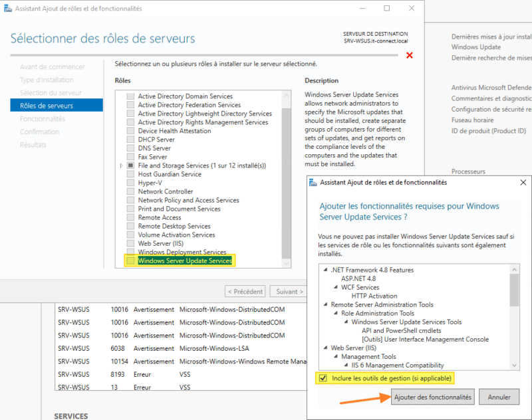532x420 pixels.
Task: Click the 'Suivant >' button
Action: pos(290,291)
